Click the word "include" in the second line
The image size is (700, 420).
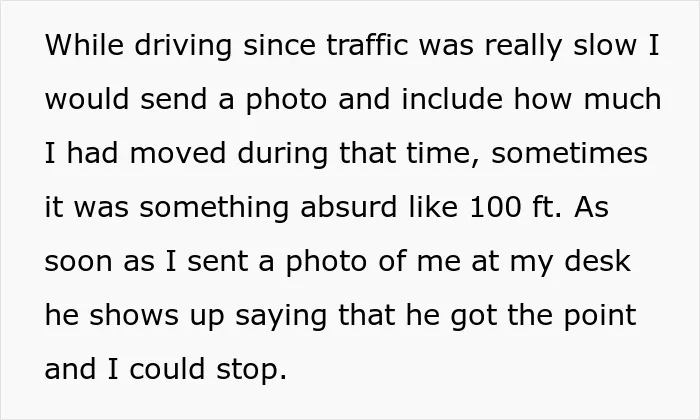[x=452, y=99]
